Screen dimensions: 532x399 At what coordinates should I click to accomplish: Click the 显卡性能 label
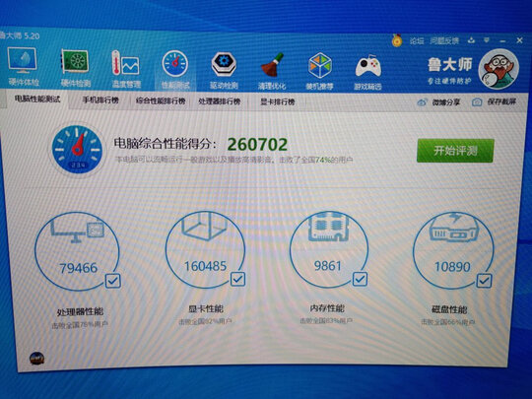click(x=206, y=308)
